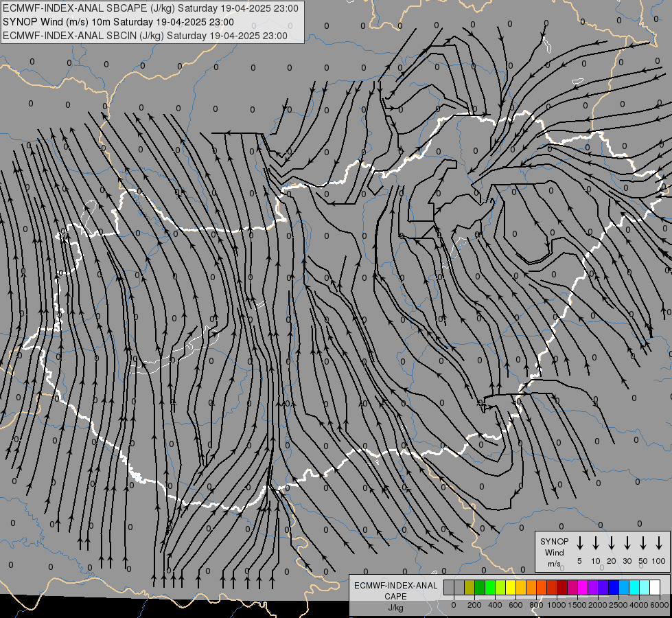Click the '600' CAPE scale label
This screenshot has height=618, width=672.
click(515, 605)
